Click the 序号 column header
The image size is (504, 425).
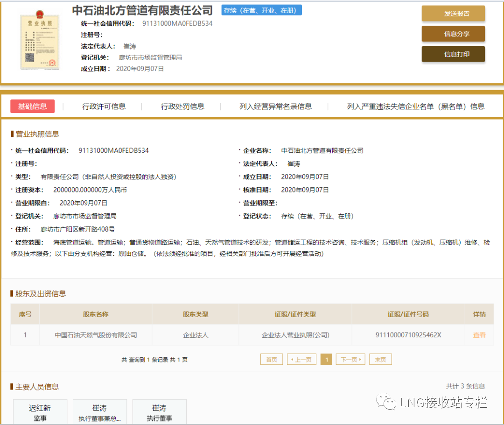pos(25,314)
